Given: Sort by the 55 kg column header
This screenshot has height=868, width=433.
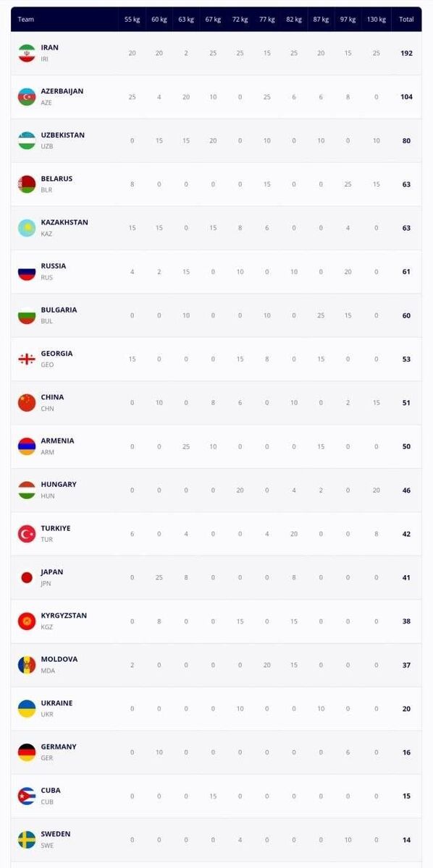Looking at the screenshot, I should click(x=132, y=20).
